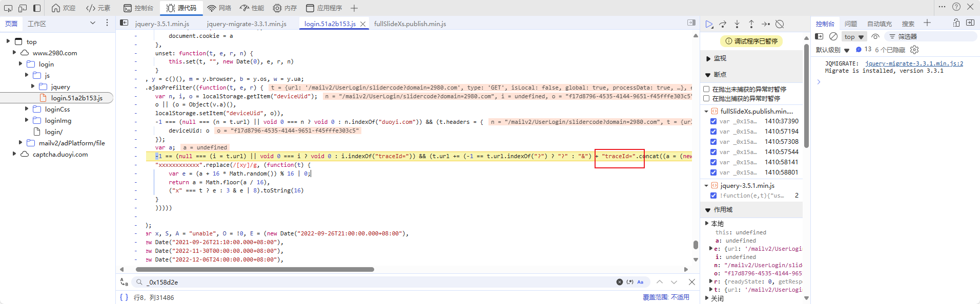Show the console sidebar

pyautogui.click(x=819, y=36)
